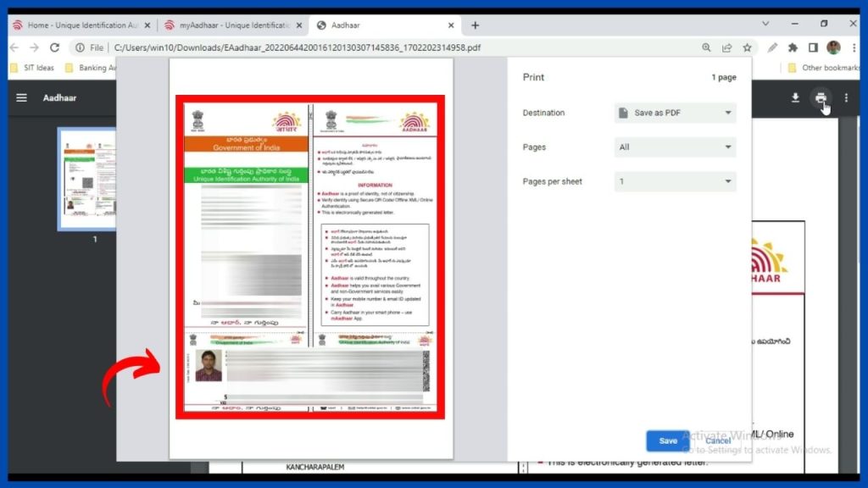
Task: Open Chrome profile avatar menu
Action: coord(833,48)
